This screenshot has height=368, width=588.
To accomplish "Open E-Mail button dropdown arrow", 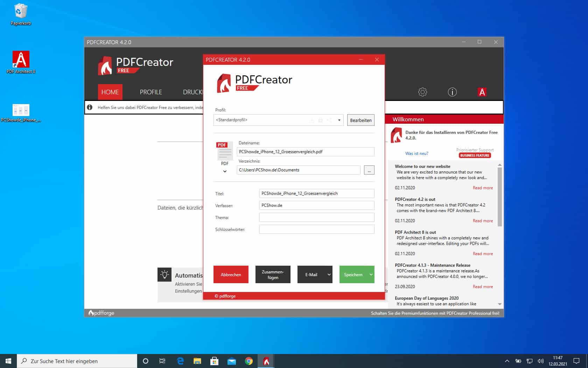I will click(x=329, y=274).
